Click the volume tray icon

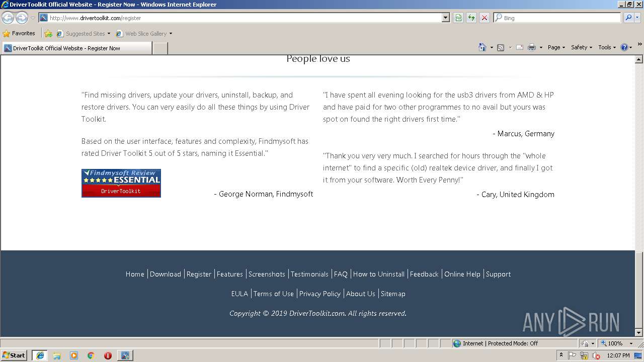[x=596, y=355]
